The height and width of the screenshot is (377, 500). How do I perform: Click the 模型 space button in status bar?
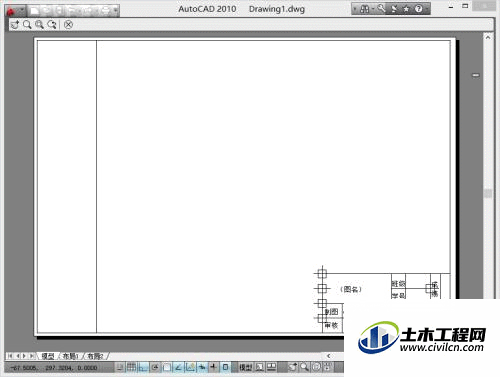click(246, 367)
